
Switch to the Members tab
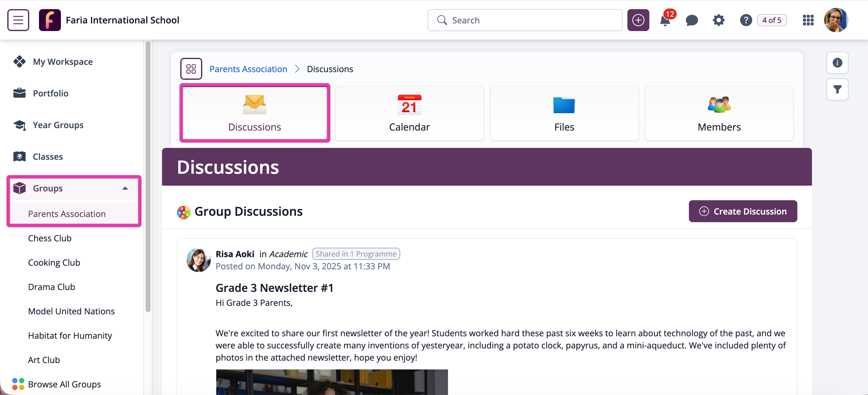tap(719, 113)
